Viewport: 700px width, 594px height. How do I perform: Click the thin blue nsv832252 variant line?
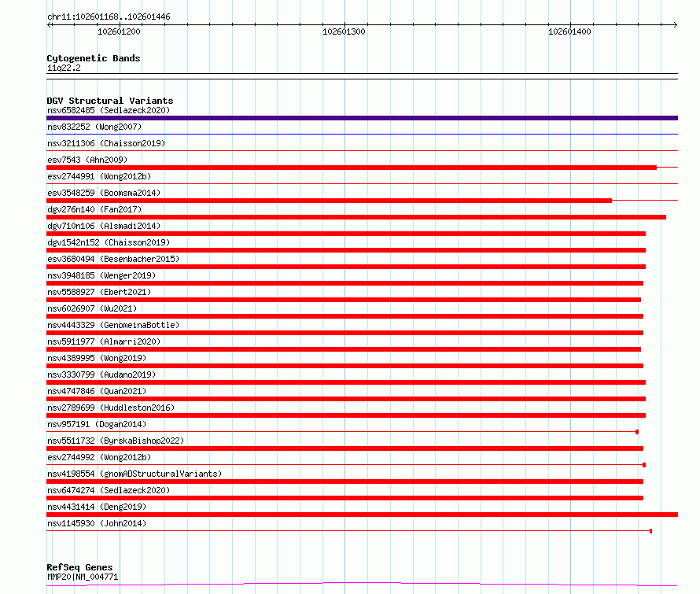362,134
